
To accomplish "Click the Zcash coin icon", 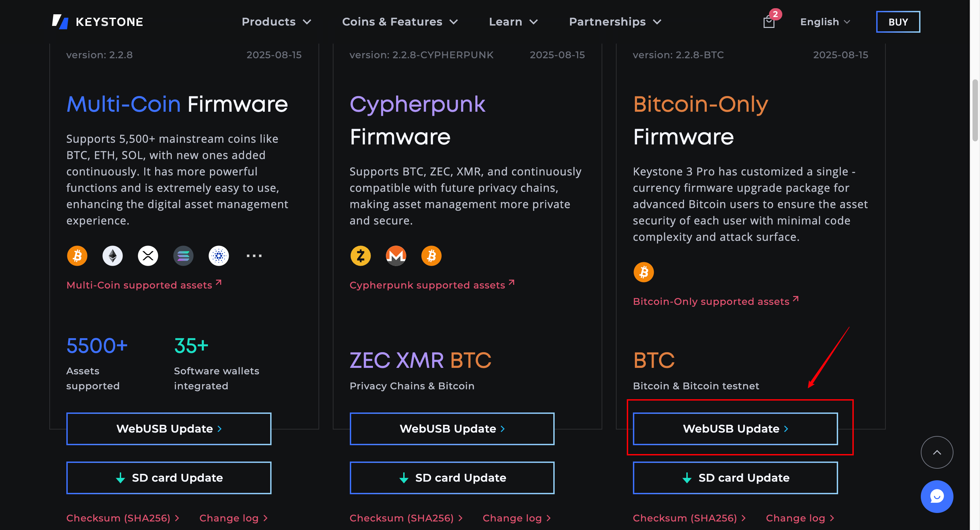I will pyautogui.click(x=360, y=255).
